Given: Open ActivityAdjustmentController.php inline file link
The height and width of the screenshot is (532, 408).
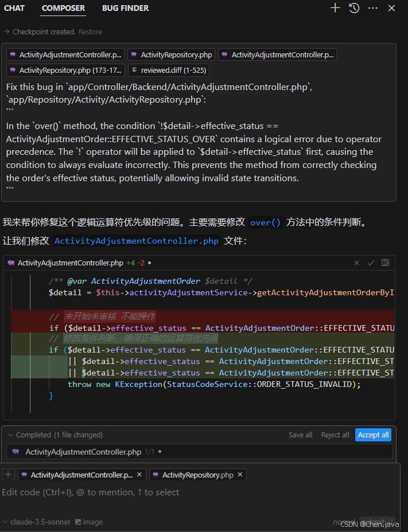Looking at the screenshot, I should pos(137,241).
